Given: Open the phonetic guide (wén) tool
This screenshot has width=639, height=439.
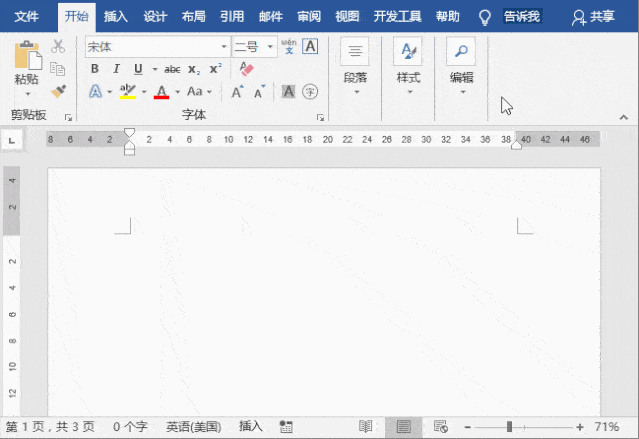Looking at the screenshot, I should 289,46.
